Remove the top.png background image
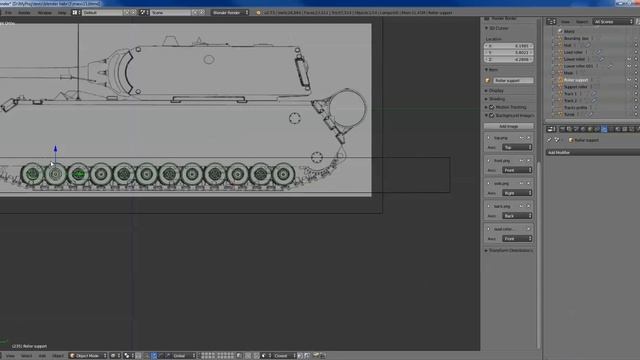The image size is (640, 360). coord(529,138)
